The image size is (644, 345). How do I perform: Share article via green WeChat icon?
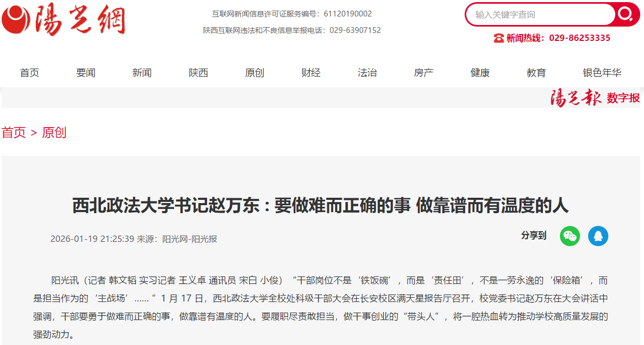click(569, 236)
